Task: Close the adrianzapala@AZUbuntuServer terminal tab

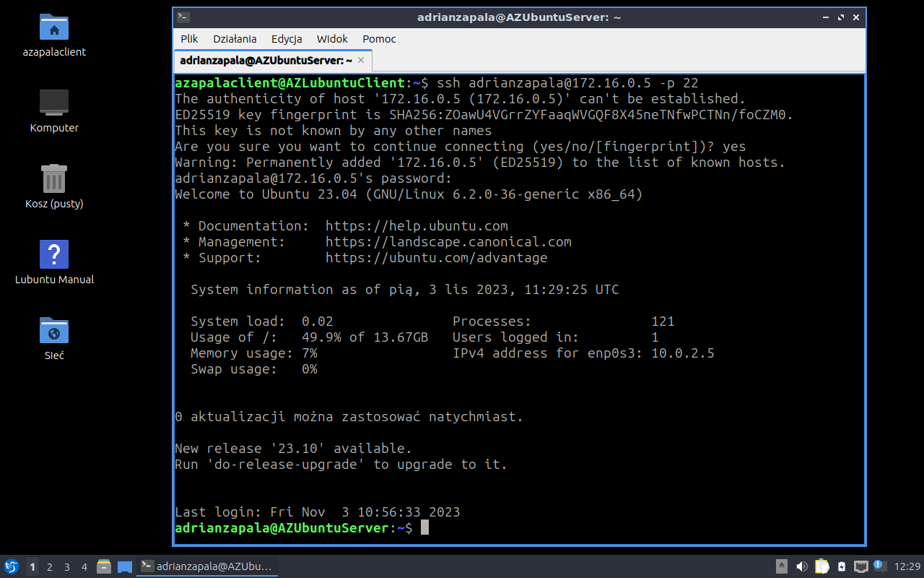Action: pyautogui.click(x=362, y=61)
